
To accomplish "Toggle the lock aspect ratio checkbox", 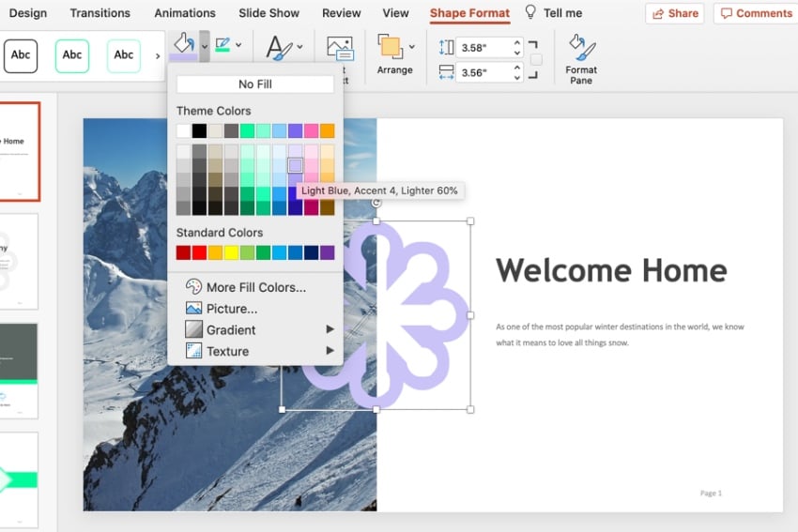I will pyautogui.click(x=536, y=60).
